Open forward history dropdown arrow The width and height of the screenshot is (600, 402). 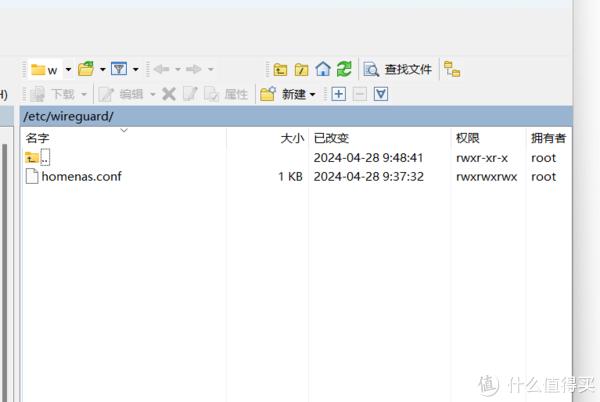click(210, 70)
